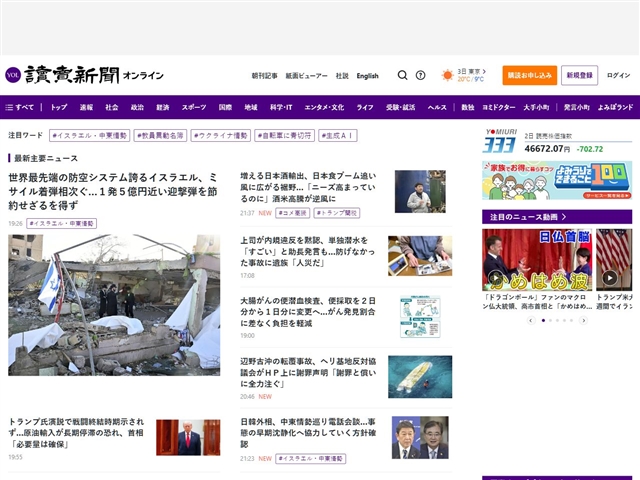Open 大腸がんの便潜血検査 article
This screenshot has height=480, width=640.
(x=308, y=312)
